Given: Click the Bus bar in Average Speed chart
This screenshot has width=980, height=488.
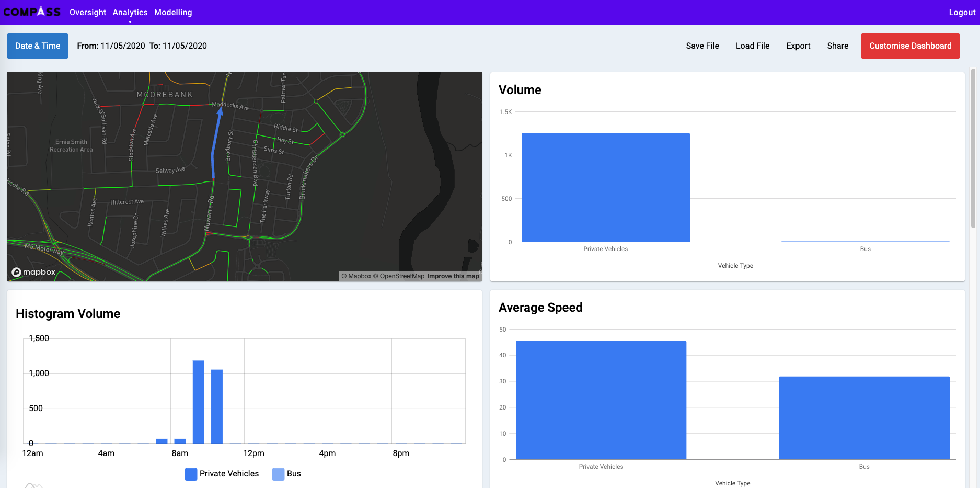Looking at the screenshot, I should pos(864,418).
